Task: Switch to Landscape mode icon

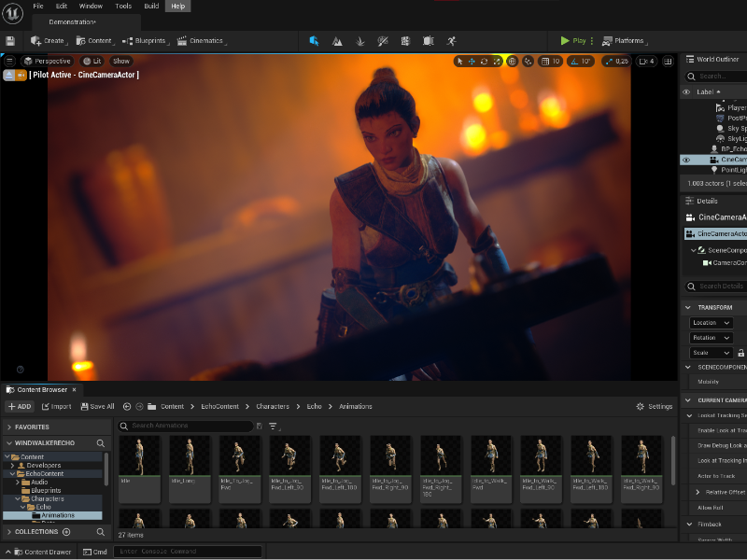Action: pyautogui.click(x=337, y=41)
